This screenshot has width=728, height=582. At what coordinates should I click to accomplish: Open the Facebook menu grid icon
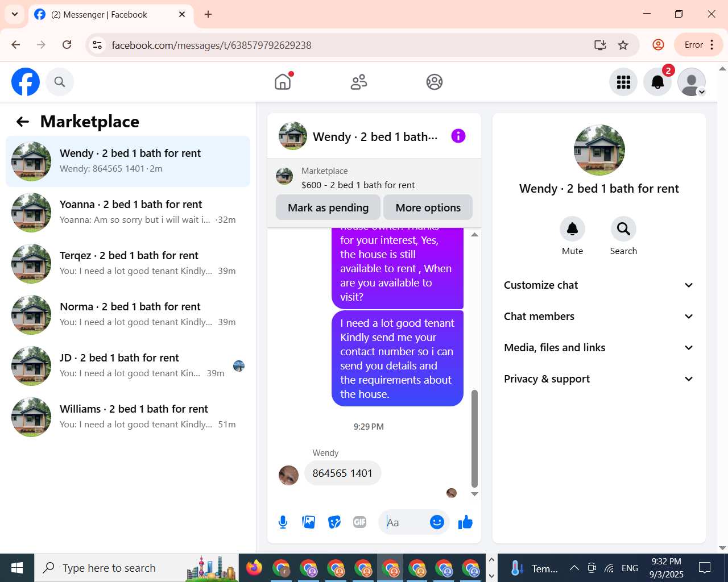(623, 82)
